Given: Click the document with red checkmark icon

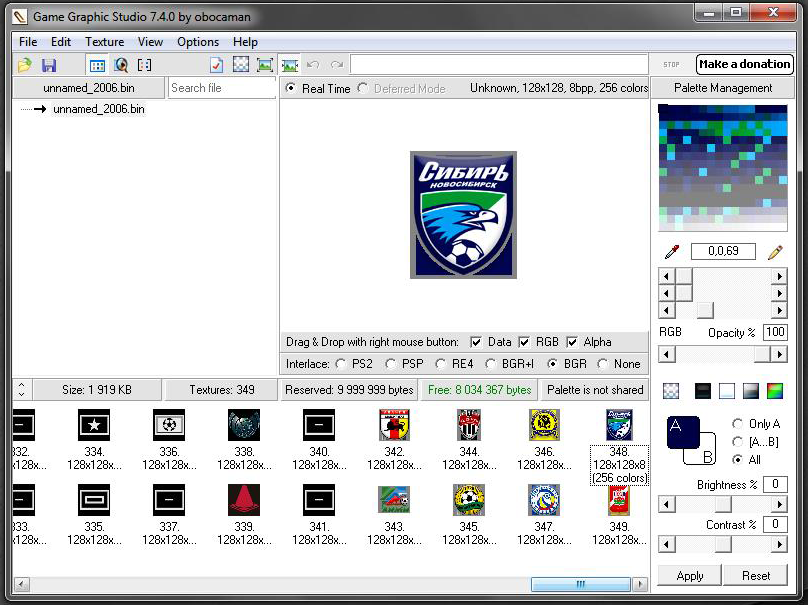Looking at the screenshot, I should click(217, 65).
